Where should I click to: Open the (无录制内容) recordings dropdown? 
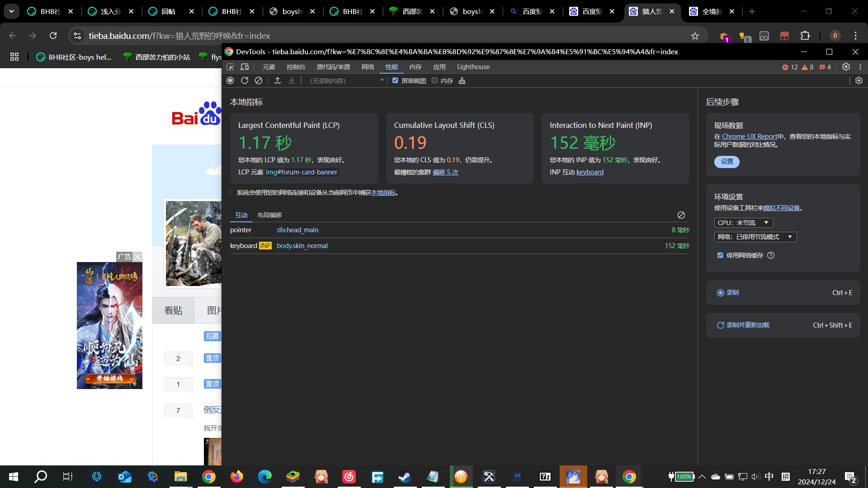tap(346, 80)
